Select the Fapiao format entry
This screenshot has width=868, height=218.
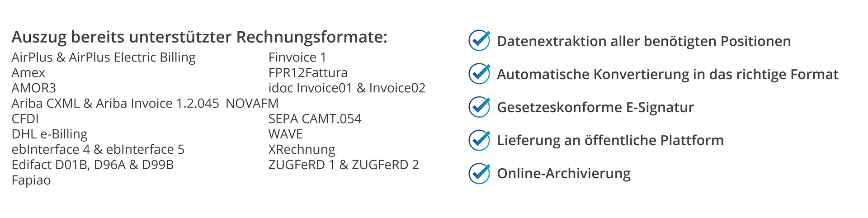31,180
